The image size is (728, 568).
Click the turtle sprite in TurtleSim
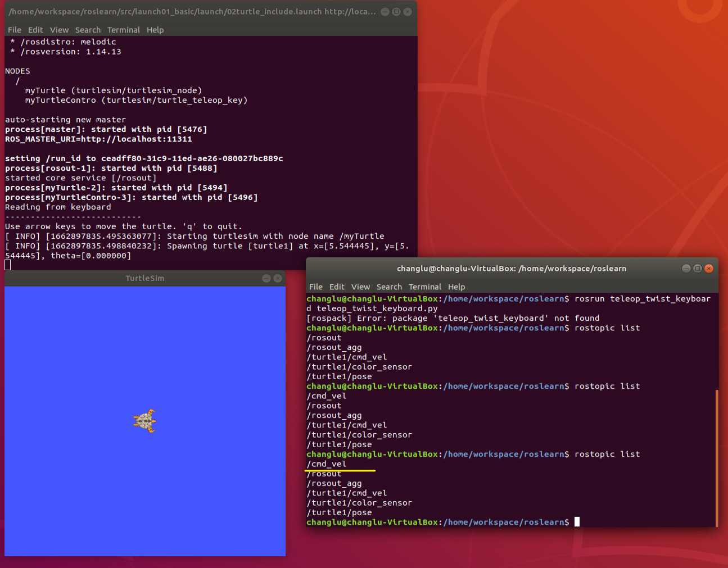[145, 421]
